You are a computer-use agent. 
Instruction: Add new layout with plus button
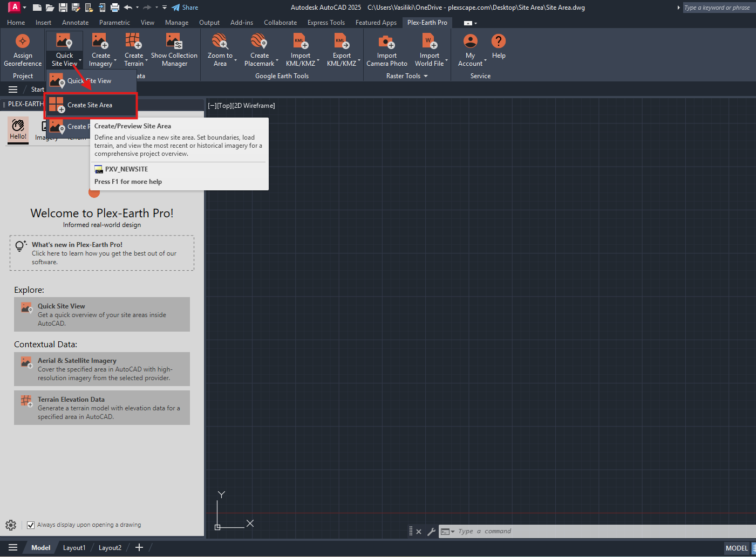[x=139, y=548]
